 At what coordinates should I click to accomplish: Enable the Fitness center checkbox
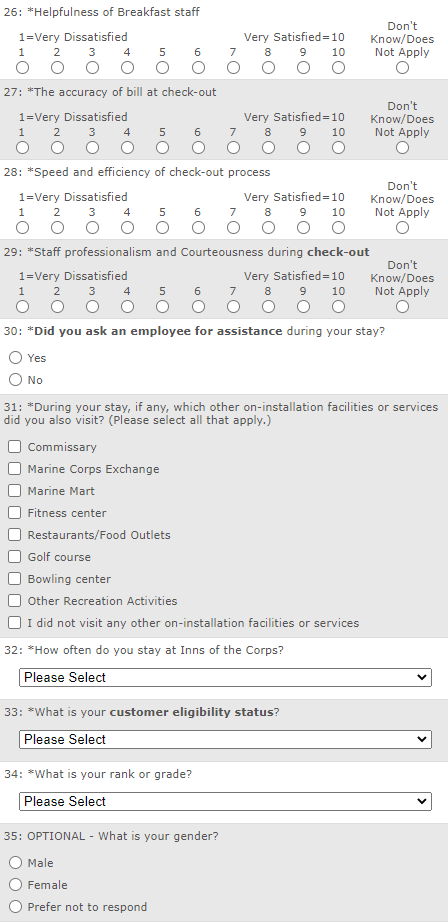coord(15,513)
